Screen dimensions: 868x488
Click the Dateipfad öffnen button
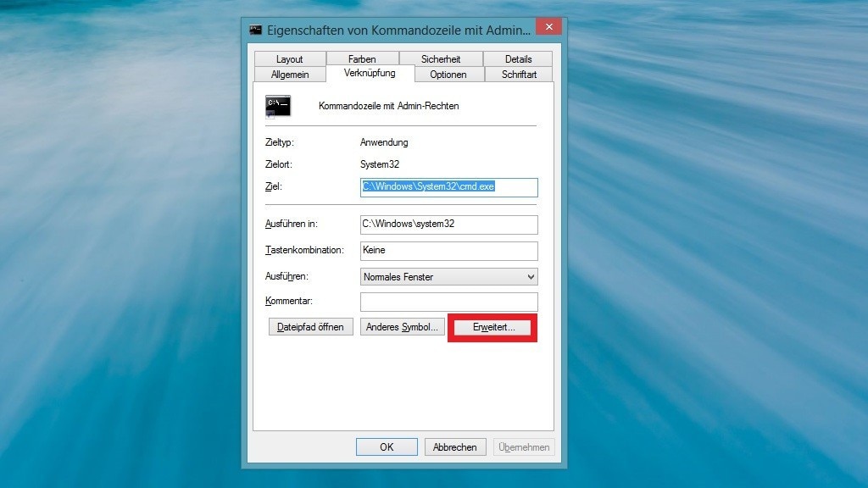coord(310,326)
